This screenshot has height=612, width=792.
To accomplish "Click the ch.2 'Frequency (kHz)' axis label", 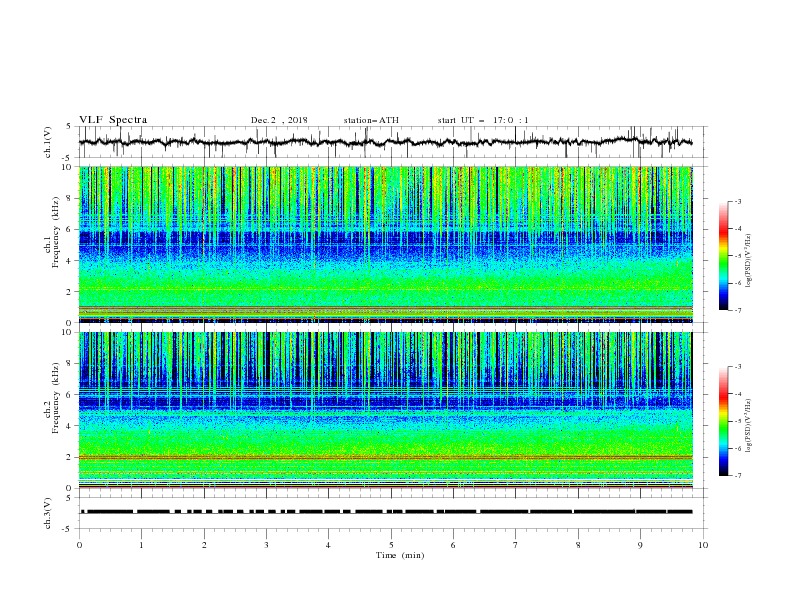I will 56,398.
